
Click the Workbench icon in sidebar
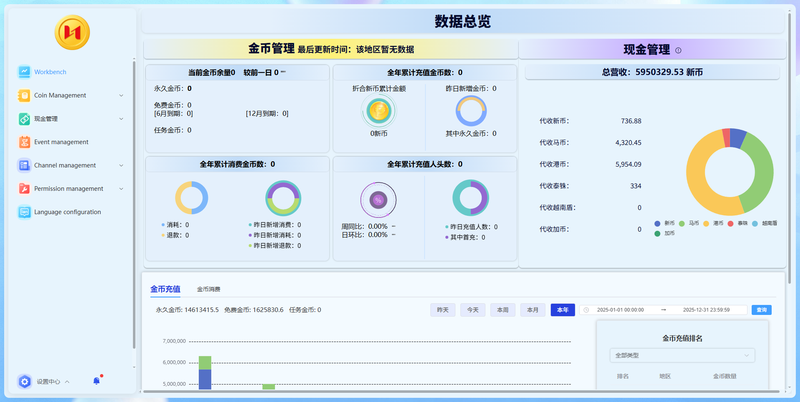[x=24, y=72]
